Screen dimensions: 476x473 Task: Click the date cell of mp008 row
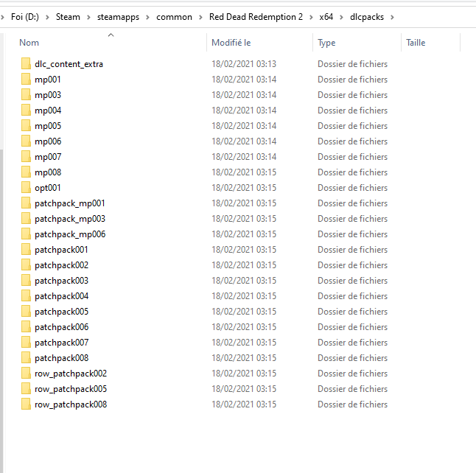tap(244, 172)
